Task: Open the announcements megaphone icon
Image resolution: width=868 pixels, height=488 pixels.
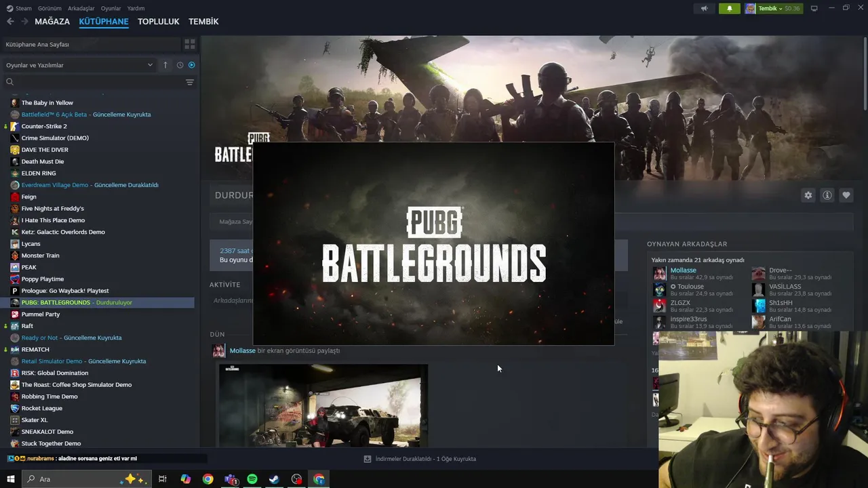Action: coord(705,8)
